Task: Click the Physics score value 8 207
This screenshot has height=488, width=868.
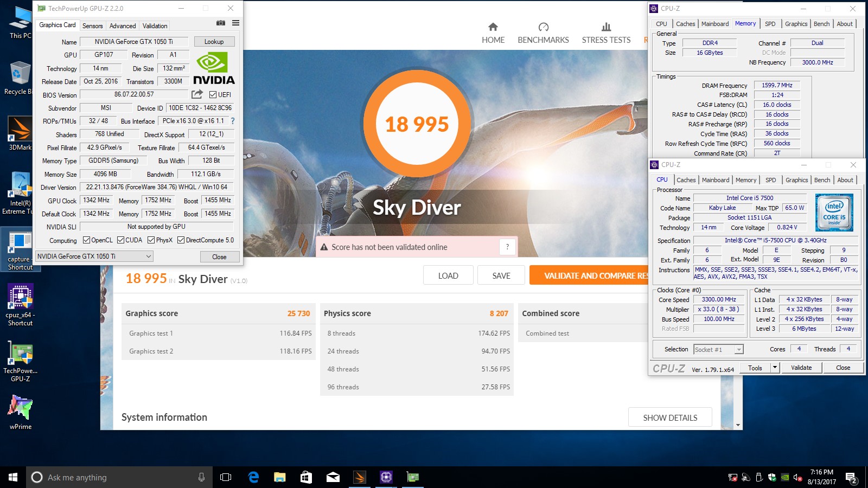Action: pyautogui.click(x=499, y=313)
